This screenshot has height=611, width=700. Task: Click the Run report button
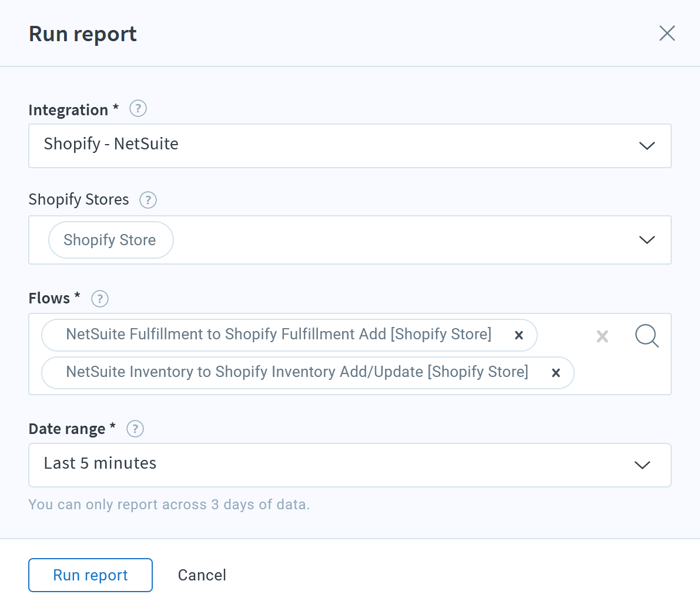tap(91, 575)
